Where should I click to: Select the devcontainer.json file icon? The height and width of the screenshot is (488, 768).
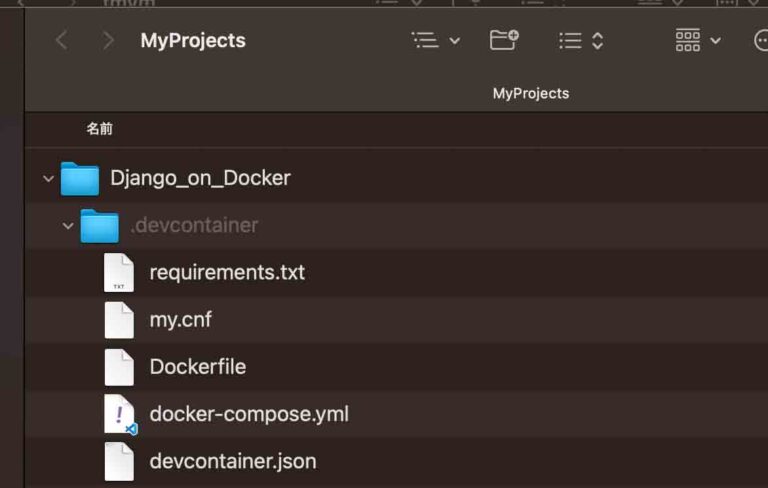119,462
